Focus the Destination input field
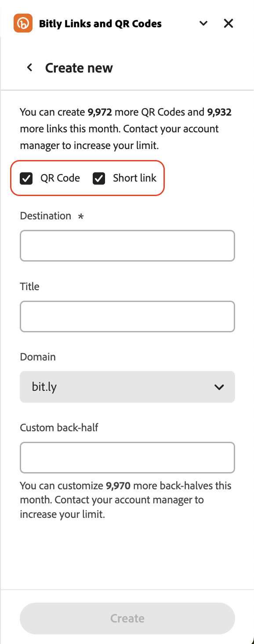This screenshot has width=254, height=644. (x=127, y=246)
